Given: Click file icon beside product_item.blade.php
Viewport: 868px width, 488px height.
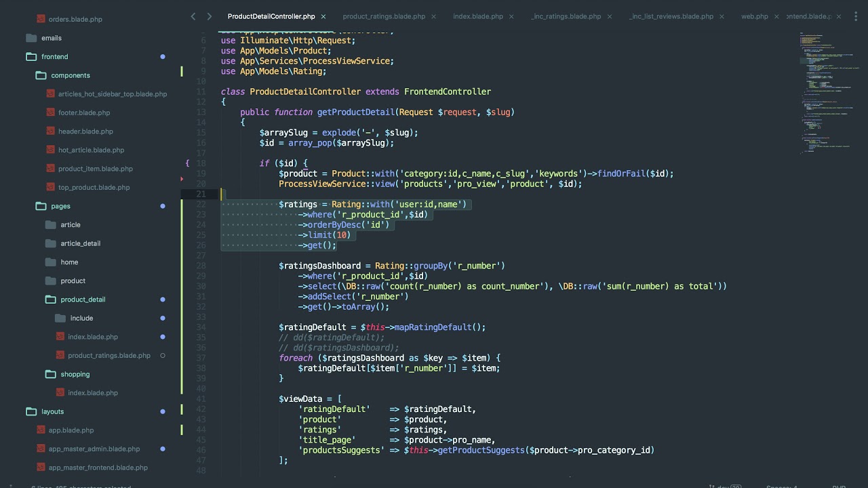Looking at the screenshot, I should (51, 168).
